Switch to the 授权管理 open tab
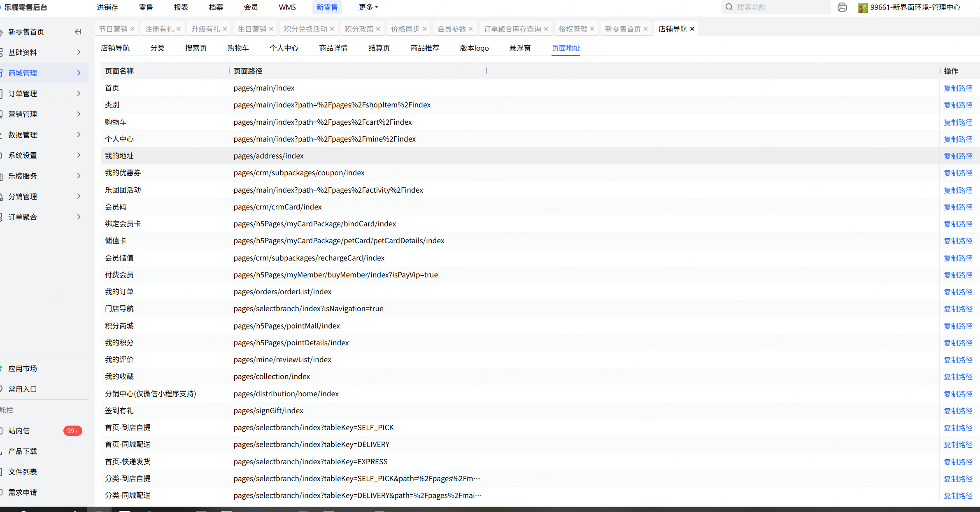Image resolution: width=980 pixels, height=512 pixels. point(573,29)
